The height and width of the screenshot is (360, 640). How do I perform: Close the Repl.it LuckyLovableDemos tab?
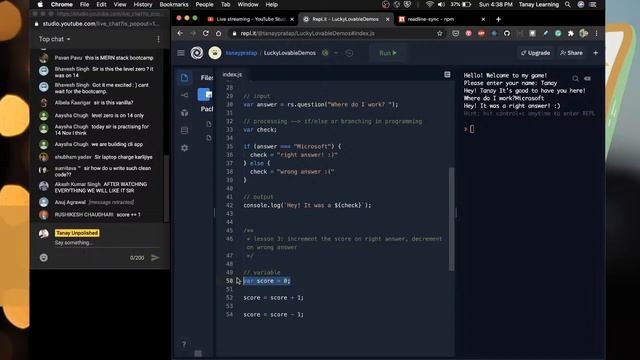point(387,19)
